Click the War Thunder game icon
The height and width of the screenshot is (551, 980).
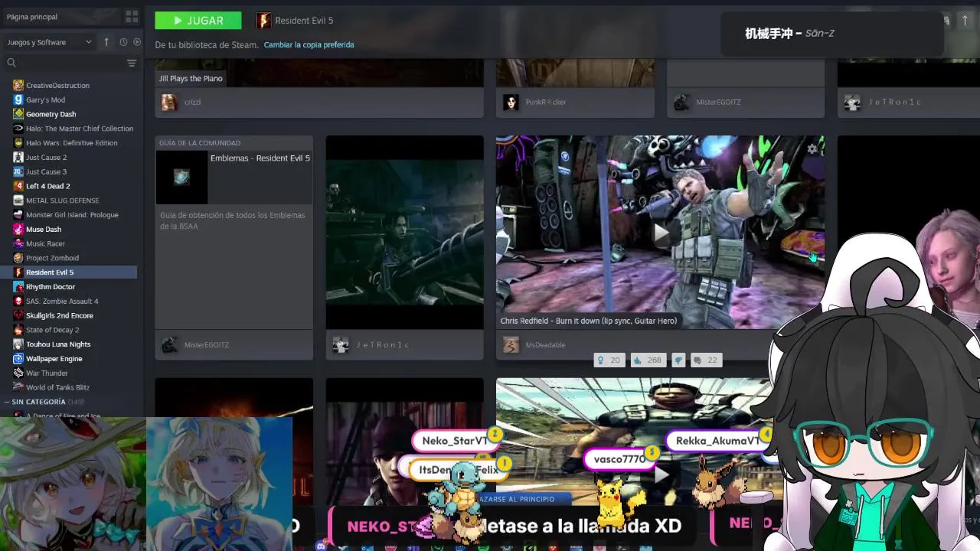(18, 373)
